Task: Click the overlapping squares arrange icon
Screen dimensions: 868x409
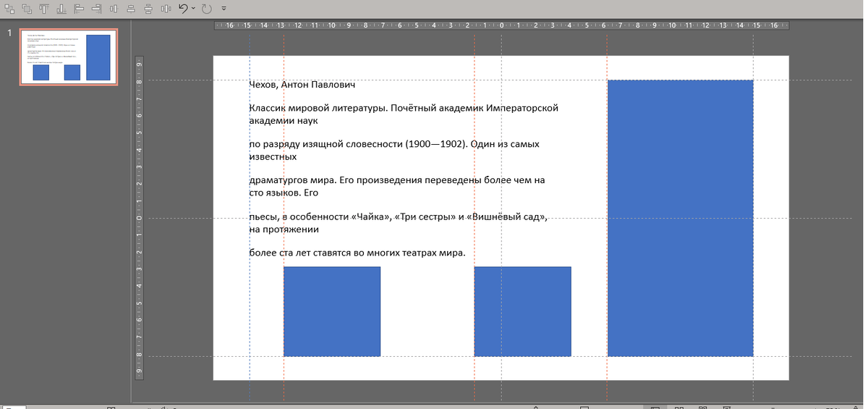Action: pos(27,9)
